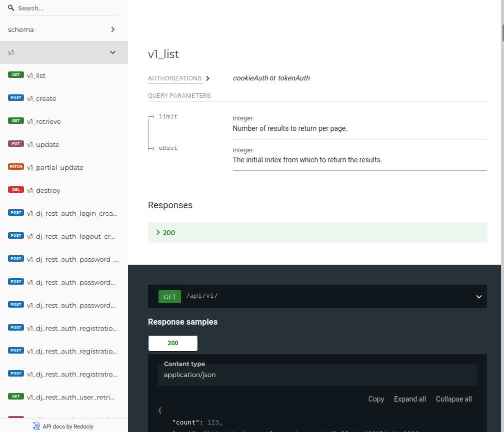
Task: Open the Content type application/json selector
Action: [x=317, y=375]
